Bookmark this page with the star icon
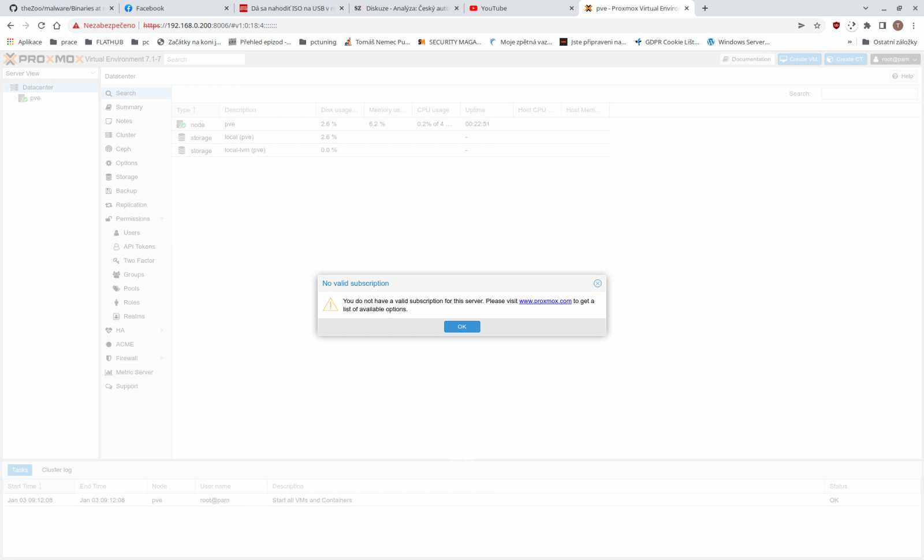924x560 pixels. [817, 25]
